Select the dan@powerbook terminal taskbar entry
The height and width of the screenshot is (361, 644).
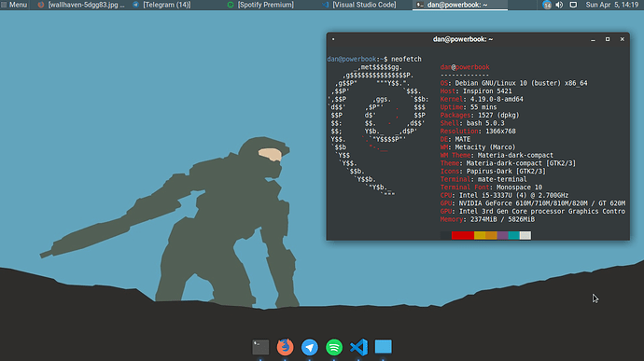click(x=460, y=5)
